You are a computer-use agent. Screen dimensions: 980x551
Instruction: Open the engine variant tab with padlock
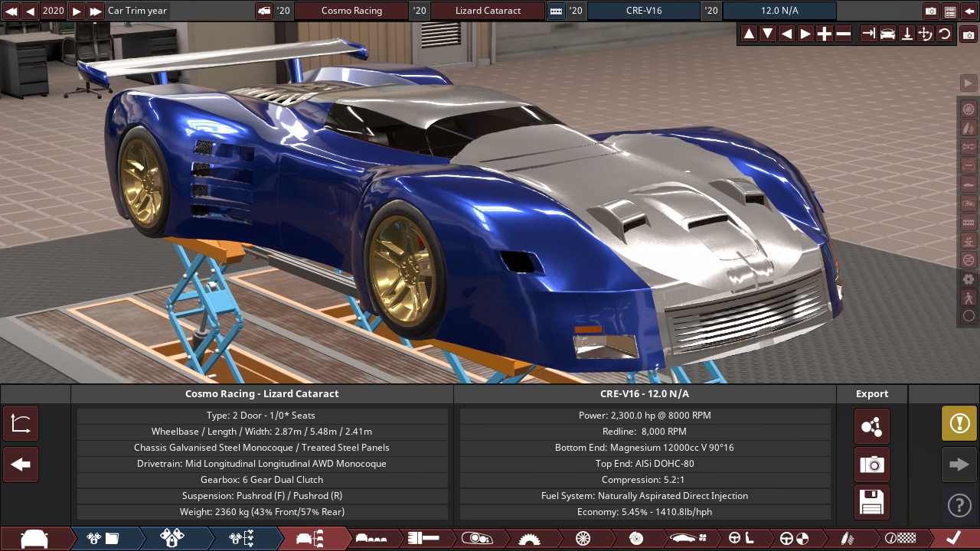(171, 539)
